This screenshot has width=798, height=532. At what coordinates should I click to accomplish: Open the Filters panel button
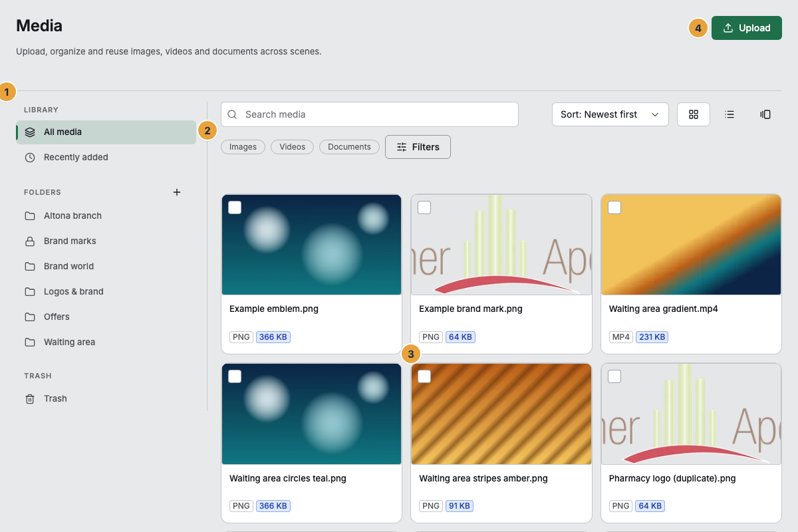[x=418, y=147]
